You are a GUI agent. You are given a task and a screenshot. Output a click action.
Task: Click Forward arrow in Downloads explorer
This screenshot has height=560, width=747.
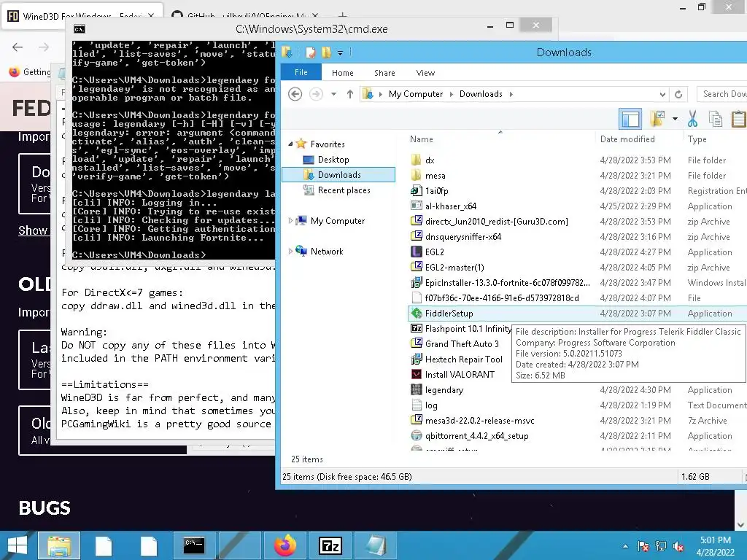316,94
